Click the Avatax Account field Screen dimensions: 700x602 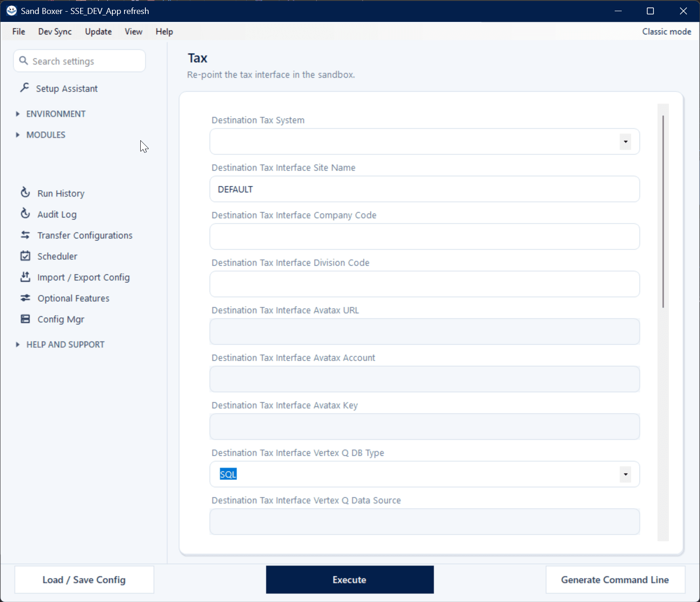[x=425, y=379]
